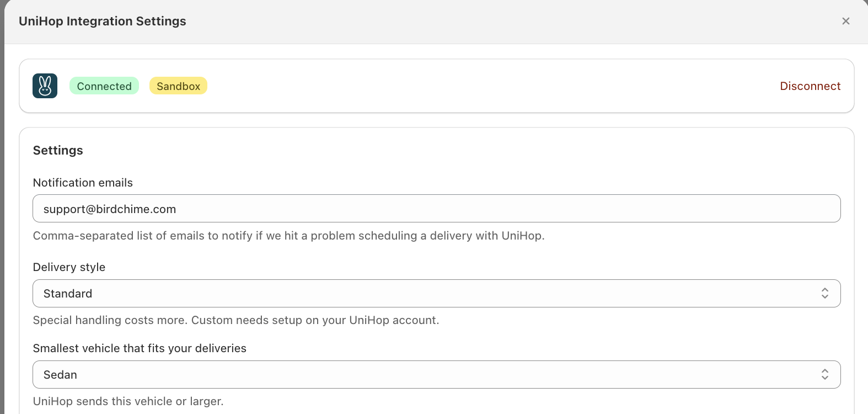Click the Connected status badge
The width and height of the screenshot is (868, 414).
[x=104, y=86]
